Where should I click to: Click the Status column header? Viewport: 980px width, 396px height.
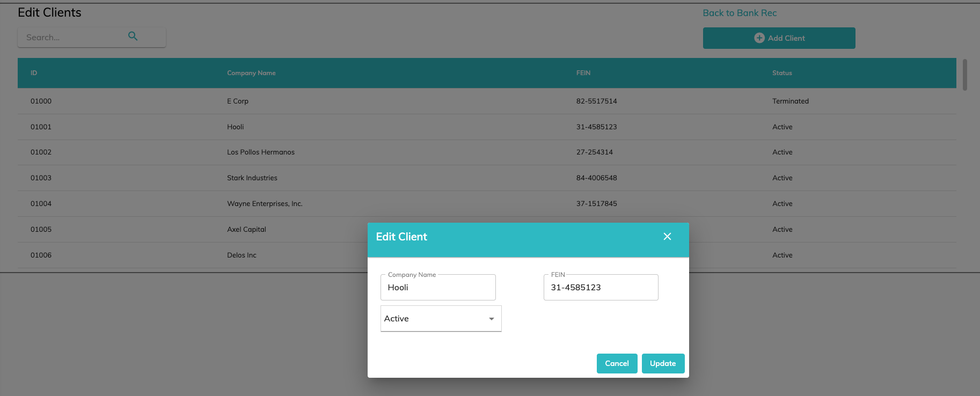pyautogui.click(x=782, y=73)
